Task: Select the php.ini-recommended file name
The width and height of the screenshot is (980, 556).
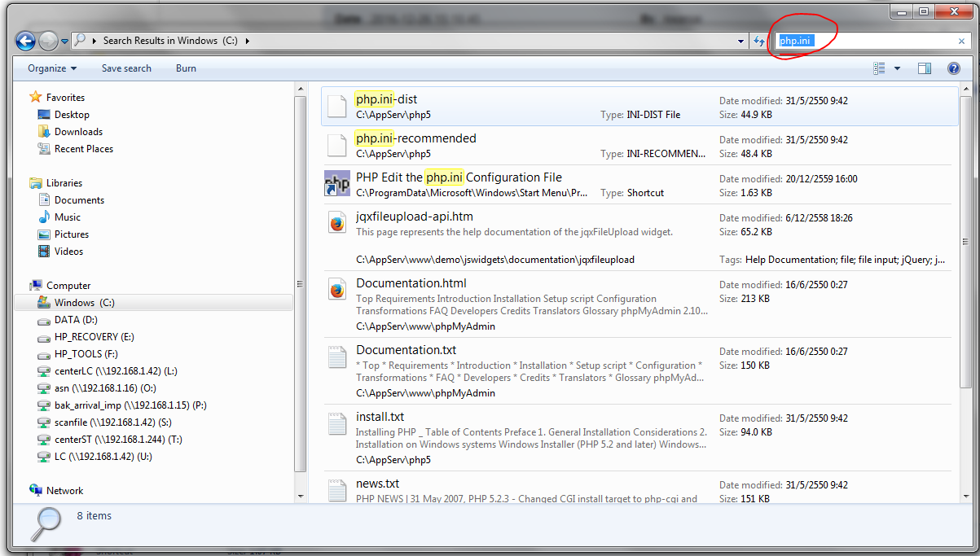Action: tap(416, 138)
